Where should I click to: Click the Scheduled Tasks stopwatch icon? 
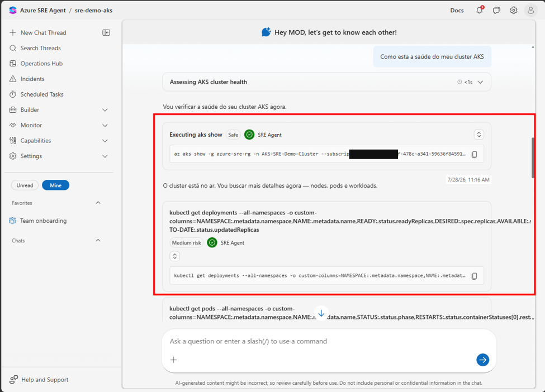13,94
